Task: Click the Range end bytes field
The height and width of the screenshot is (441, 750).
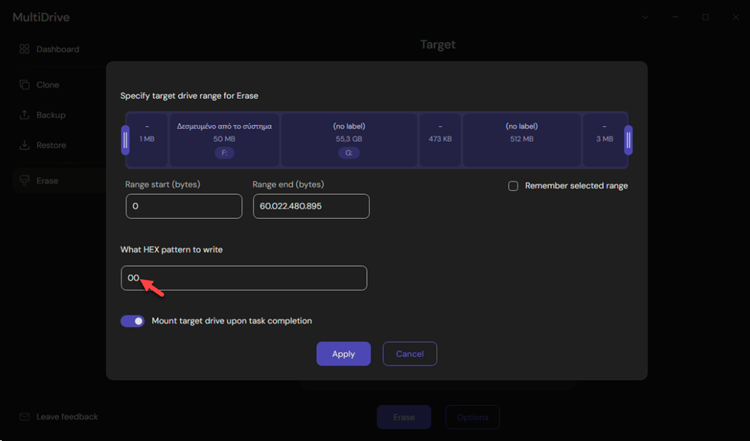Action: pos(311,206)
